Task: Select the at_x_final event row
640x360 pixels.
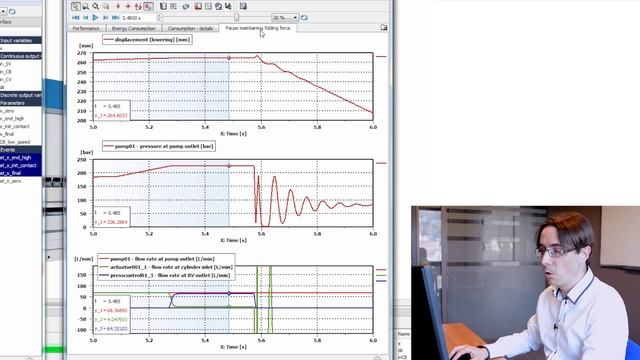Action: (20, 173)
